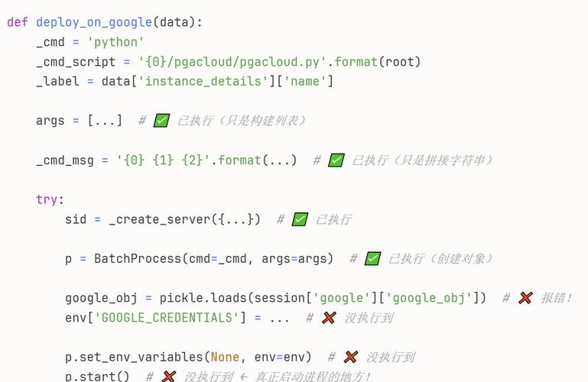Click the green check after _create_server line
Screen dimensions: 588x382
[x=300, y=219]
